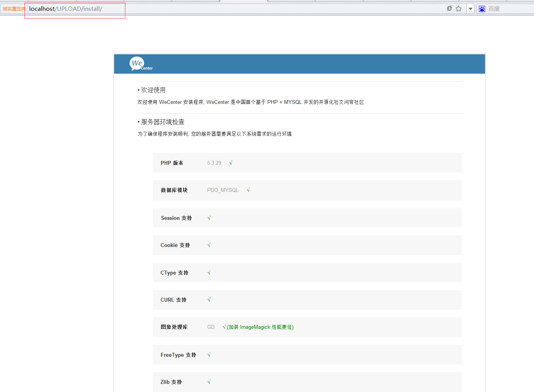Click the localhost/UPLOAD/install/ address field

pyautogui.click(x=237, y=9)
